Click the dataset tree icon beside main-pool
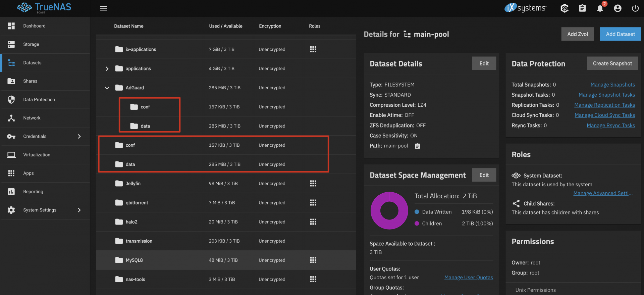Viewport: 644px width, 295px height. [407, 34]
